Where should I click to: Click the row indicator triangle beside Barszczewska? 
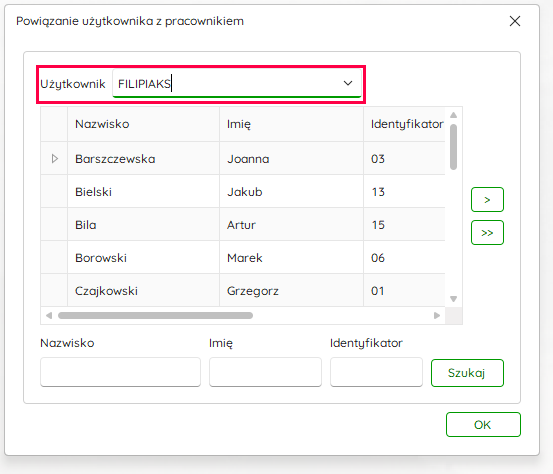tap(55, 158)
